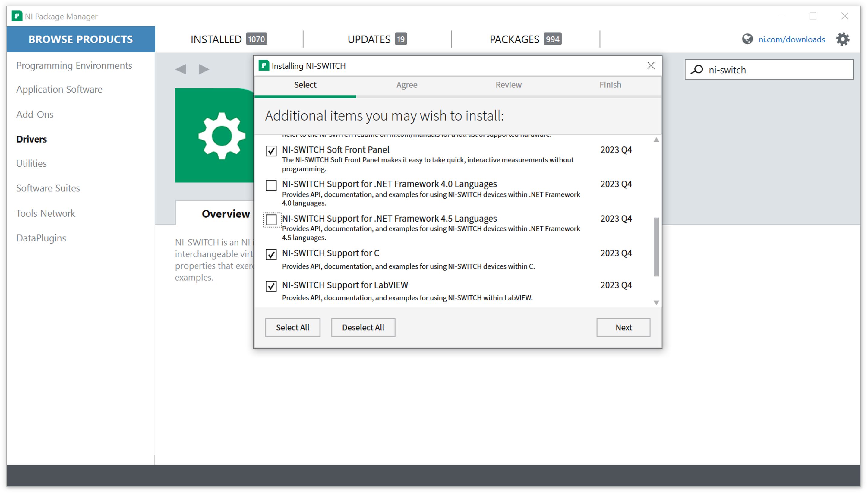
Task: Maximize the NI Package Manager window
Action: coord(813,16)
